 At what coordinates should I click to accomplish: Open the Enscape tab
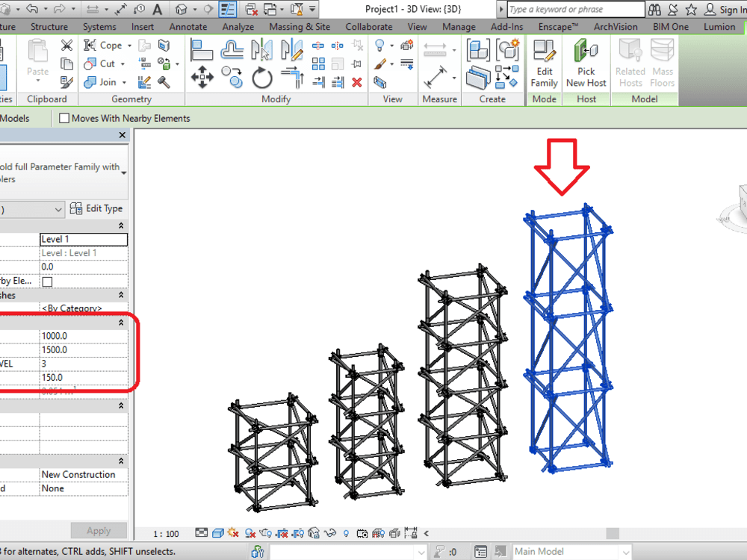coord(558,27)
